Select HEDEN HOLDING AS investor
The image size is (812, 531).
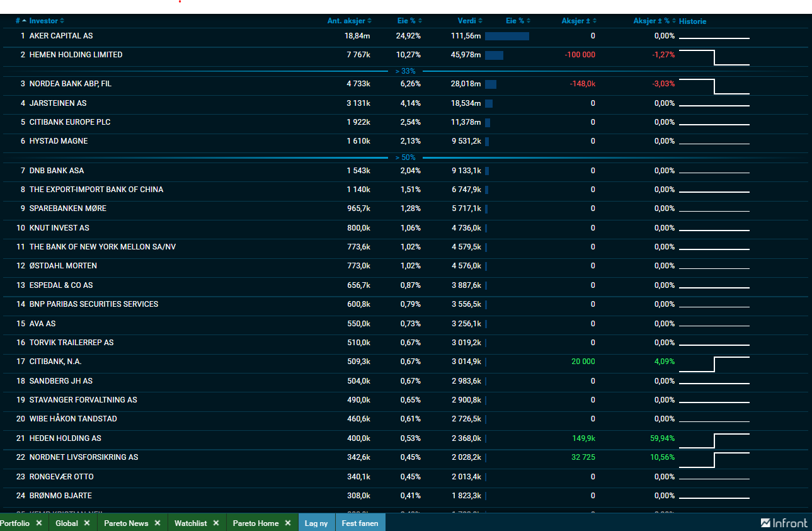[x=65, y=438]
